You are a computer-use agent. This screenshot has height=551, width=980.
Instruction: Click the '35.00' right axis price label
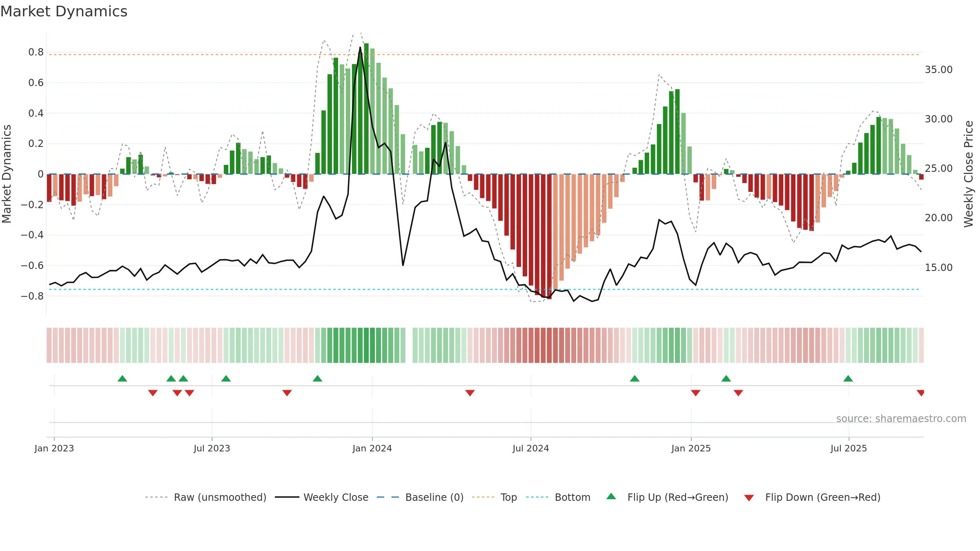coord(939,70)
